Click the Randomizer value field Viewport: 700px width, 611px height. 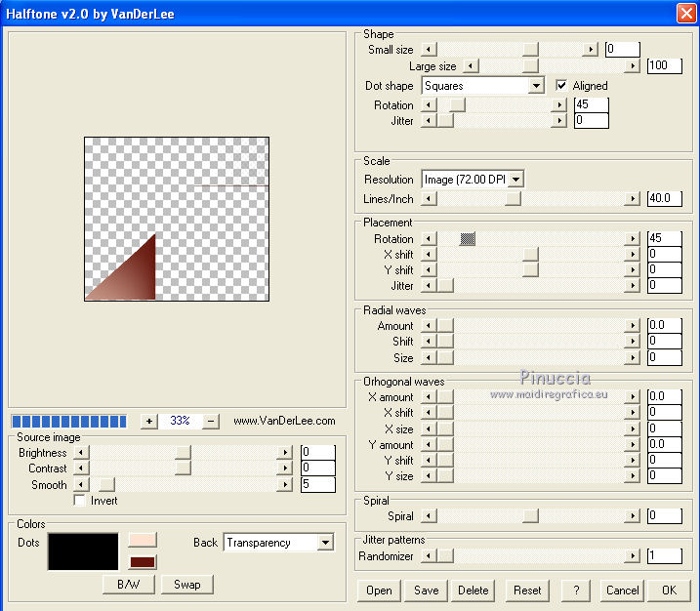click(664, 555)
